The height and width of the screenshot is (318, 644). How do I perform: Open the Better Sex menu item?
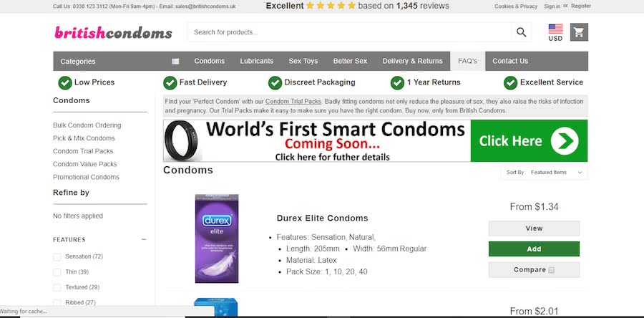click(x=350, y=61)
